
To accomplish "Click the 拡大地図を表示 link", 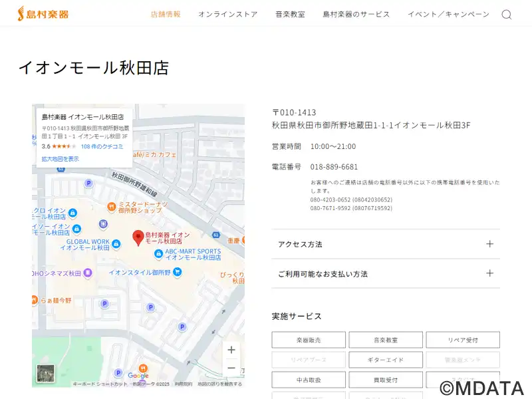I will [x=61, y=159].
